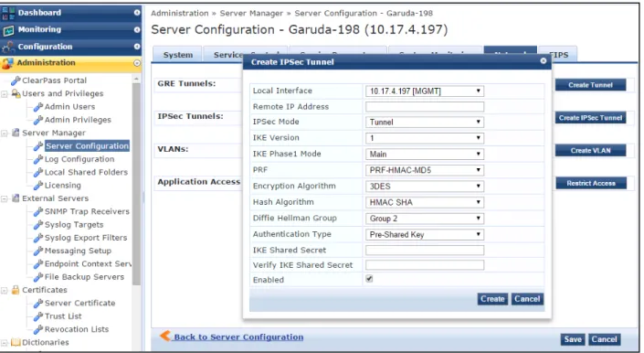Click wrench icon beside Licensing

pyautogui.click(x=38, y=186)
